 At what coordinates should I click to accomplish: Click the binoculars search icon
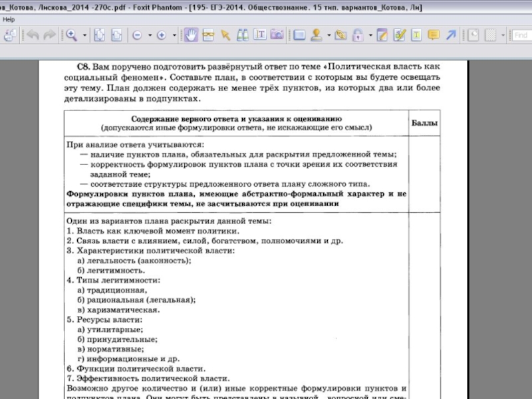click(x=242, y=35)
